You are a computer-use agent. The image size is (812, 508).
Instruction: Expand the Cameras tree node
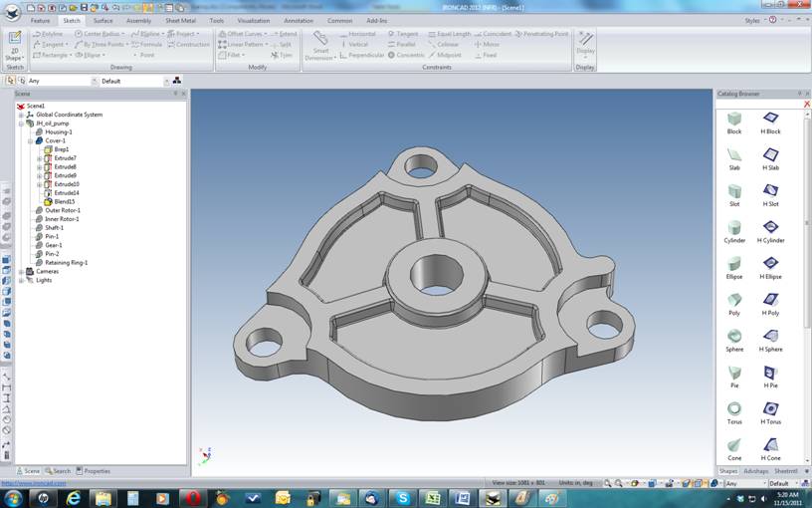[21, 271]
